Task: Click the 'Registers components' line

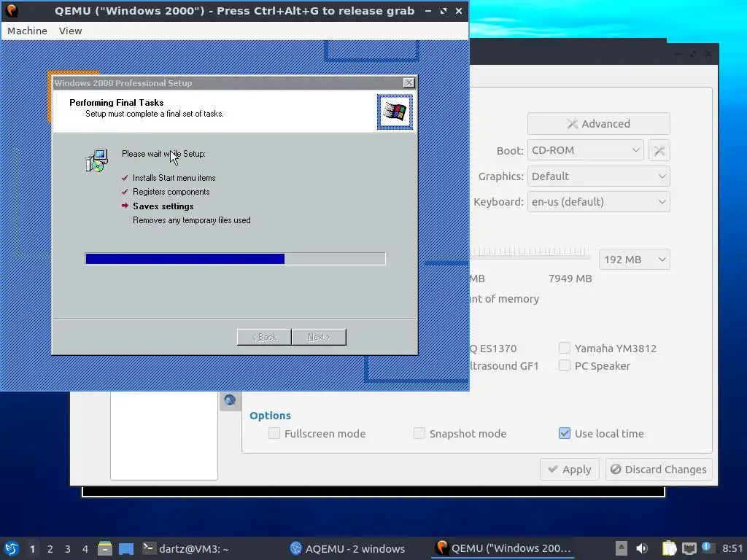Action: point(171,192)
